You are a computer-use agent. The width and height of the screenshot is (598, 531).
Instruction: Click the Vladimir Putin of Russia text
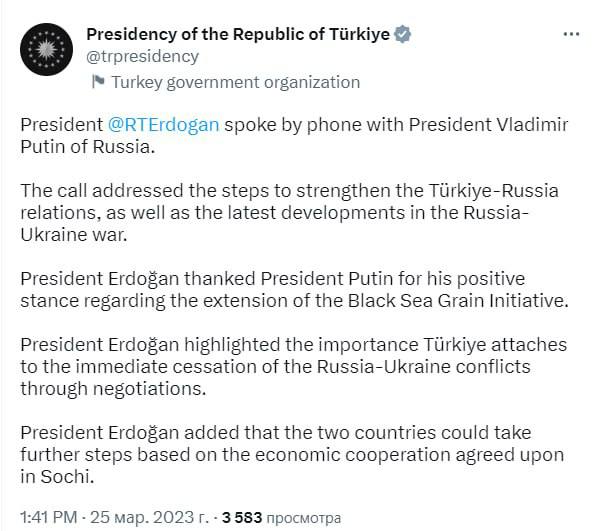point(294,136)
